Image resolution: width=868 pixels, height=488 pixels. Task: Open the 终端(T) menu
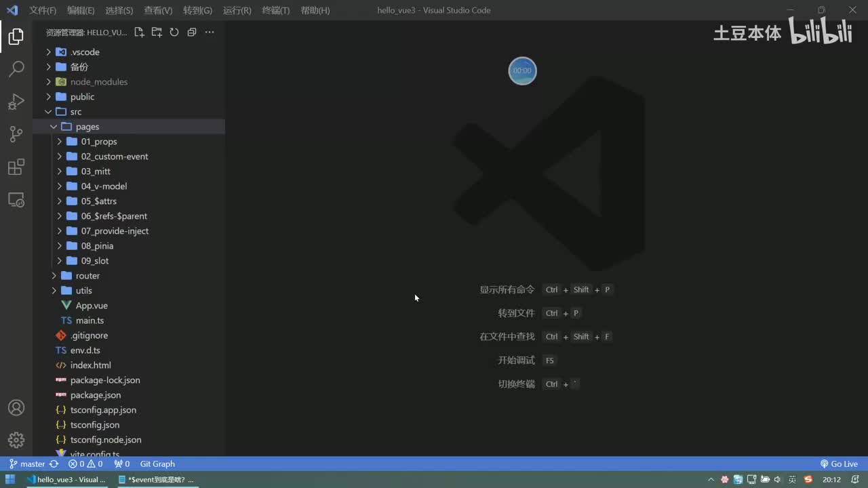coord(275,10)
